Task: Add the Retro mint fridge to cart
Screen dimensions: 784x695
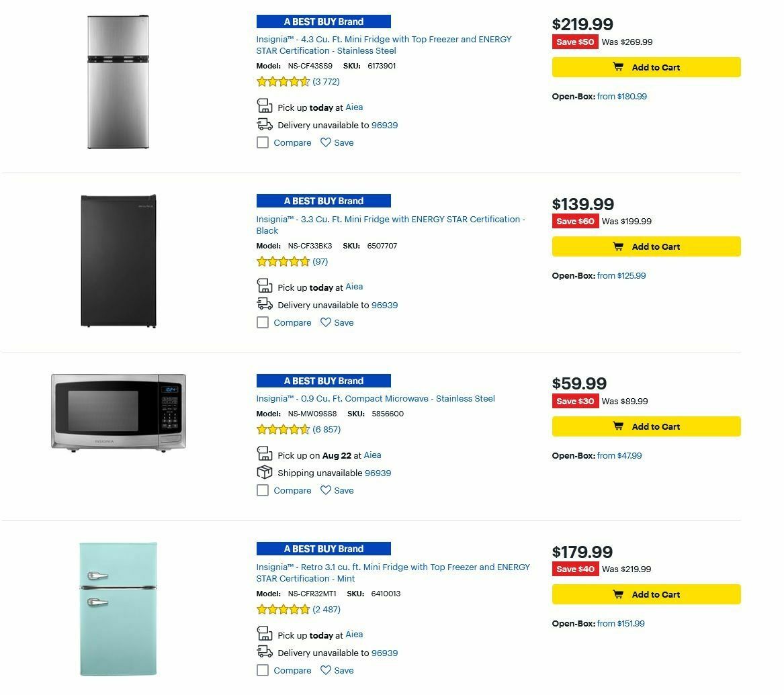Action: pos(646,594)
